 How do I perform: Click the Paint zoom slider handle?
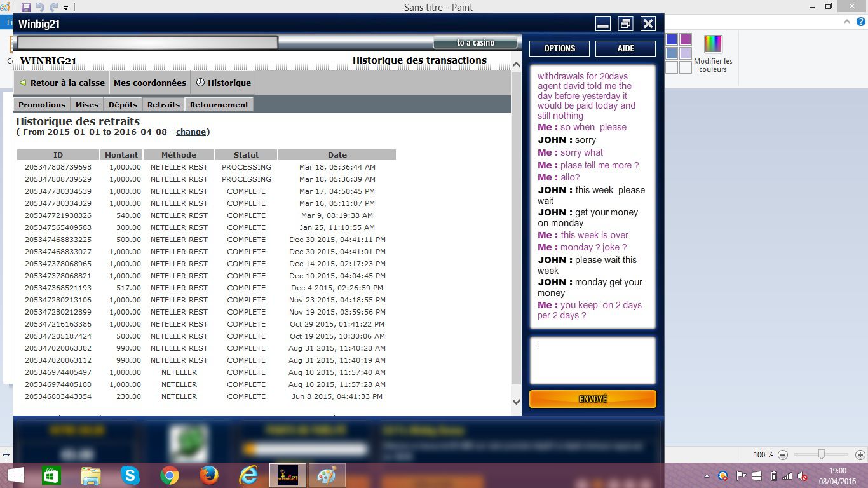[x=822, y=454]
